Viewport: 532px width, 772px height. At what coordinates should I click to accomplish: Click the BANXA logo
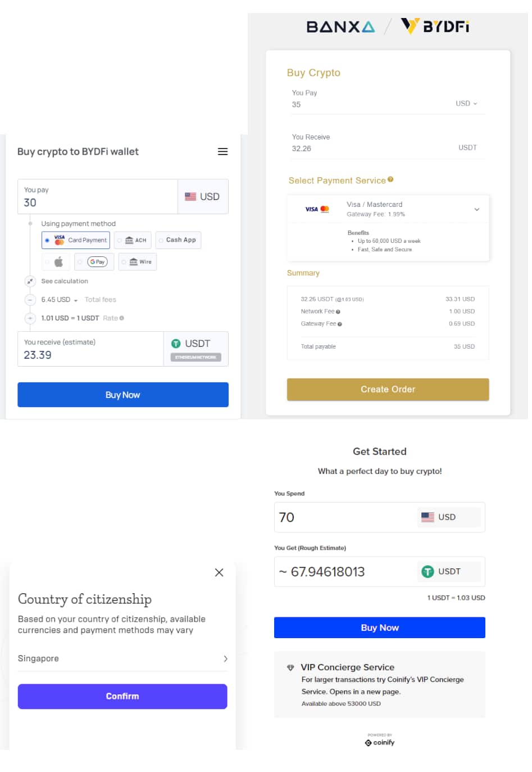(x=340, y=26)
